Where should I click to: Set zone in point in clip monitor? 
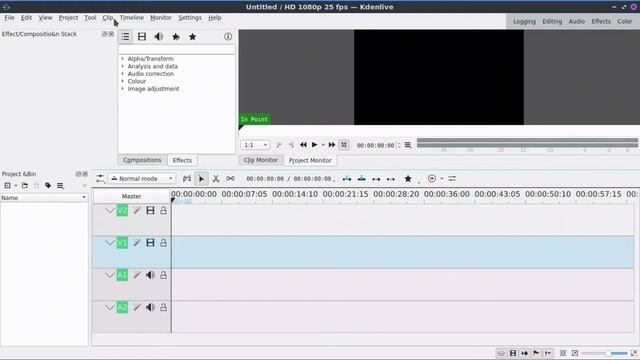coord(279,145)
